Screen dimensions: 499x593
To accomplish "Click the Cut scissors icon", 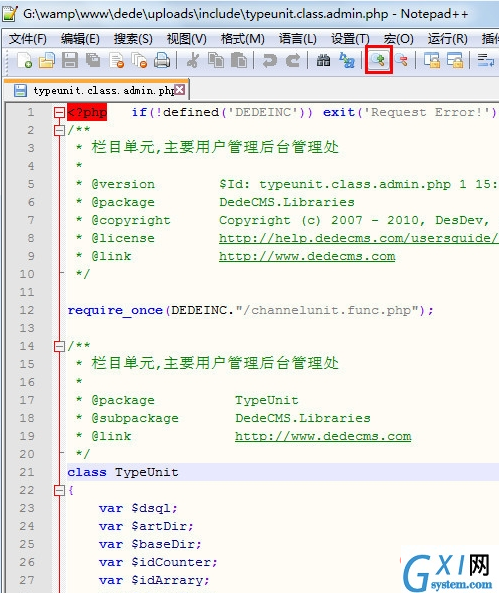I will (x=193, y=61).
